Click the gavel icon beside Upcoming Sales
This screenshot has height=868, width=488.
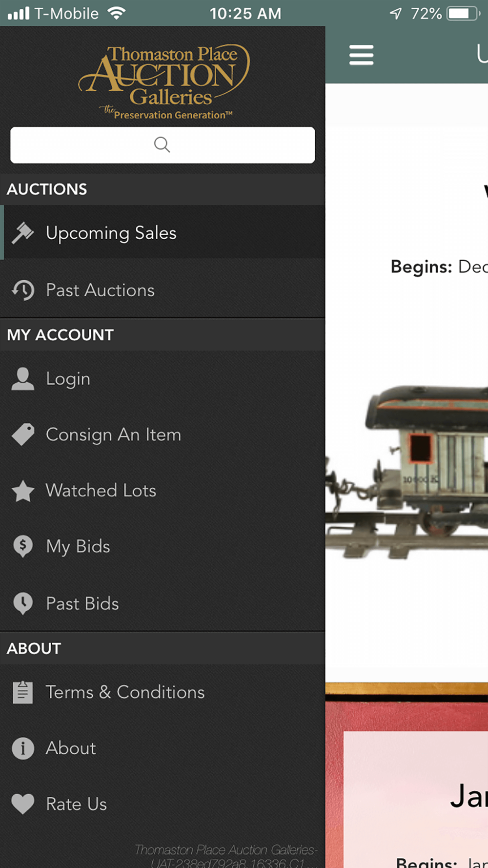click(22, 233)
